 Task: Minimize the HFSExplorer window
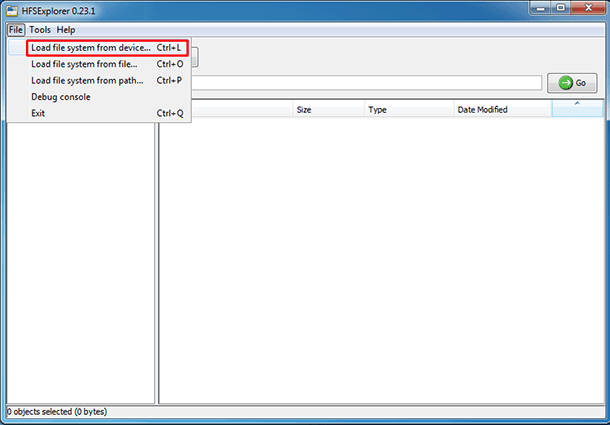tap(541, 8)
